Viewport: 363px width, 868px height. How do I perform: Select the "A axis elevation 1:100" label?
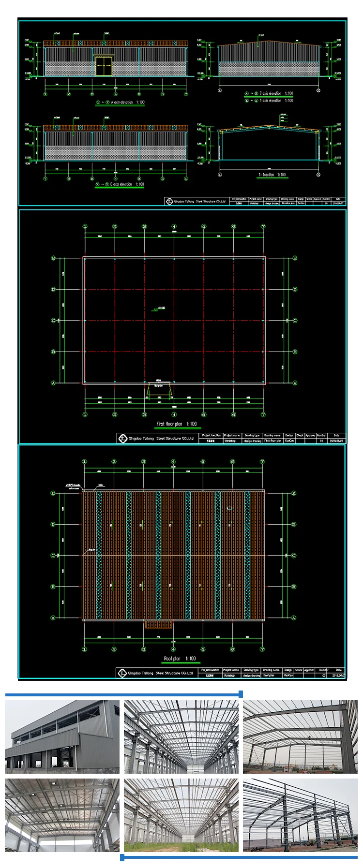[x=121, y=103]
